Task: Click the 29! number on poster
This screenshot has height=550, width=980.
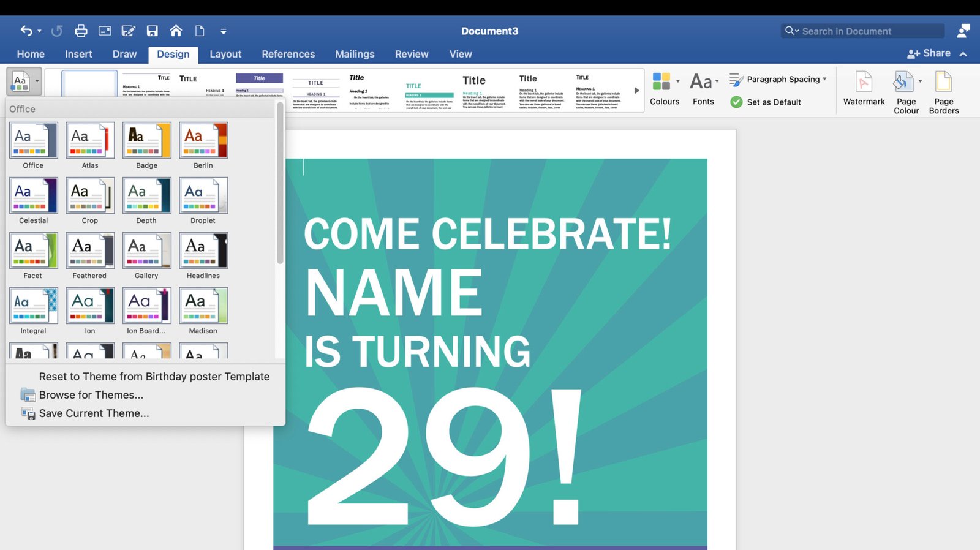Action: 443,456
